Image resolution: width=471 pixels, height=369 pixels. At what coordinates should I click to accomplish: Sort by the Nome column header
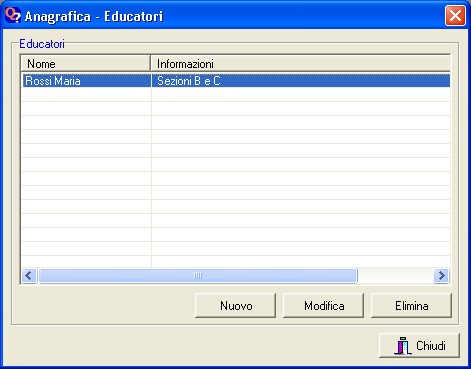86,63
